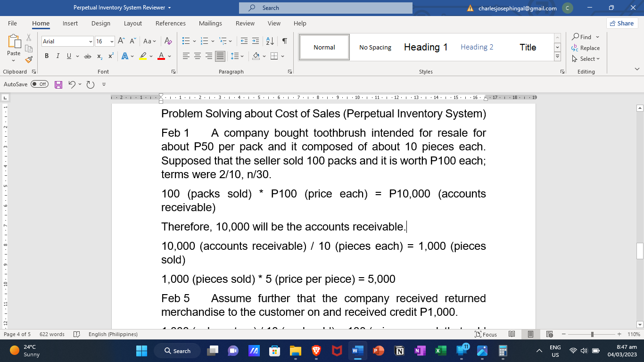This screenshot has height=362, width=644.
Task: Click the Borders icon in Paragraph group
Action: tap(275, 56)
